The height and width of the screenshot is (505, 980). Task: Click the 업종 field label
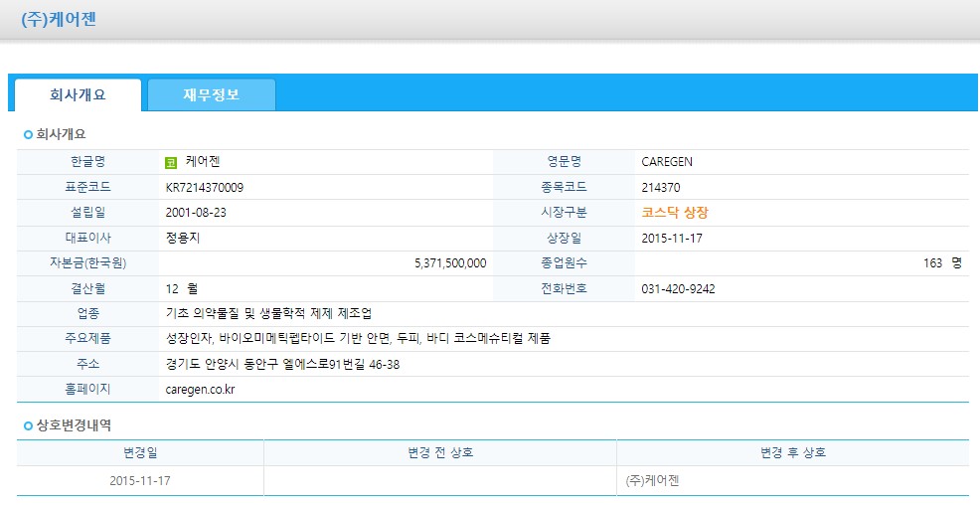(88, 314)
